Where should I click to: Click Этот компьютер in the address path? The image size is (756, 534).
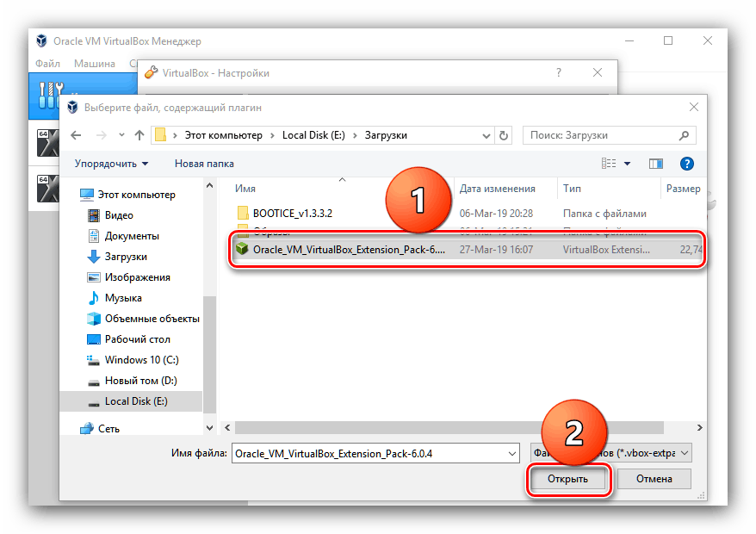224,135
